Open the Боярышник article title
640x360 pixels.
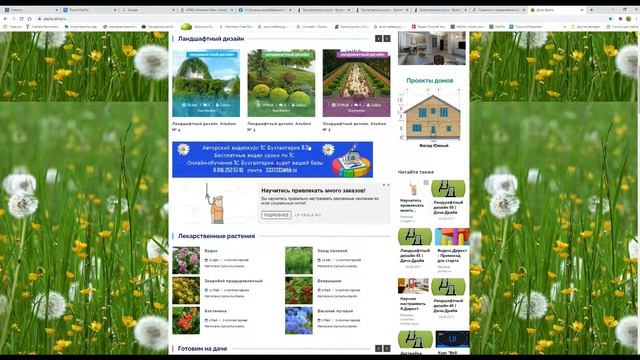pyautogui.click(x=329, y=281)
